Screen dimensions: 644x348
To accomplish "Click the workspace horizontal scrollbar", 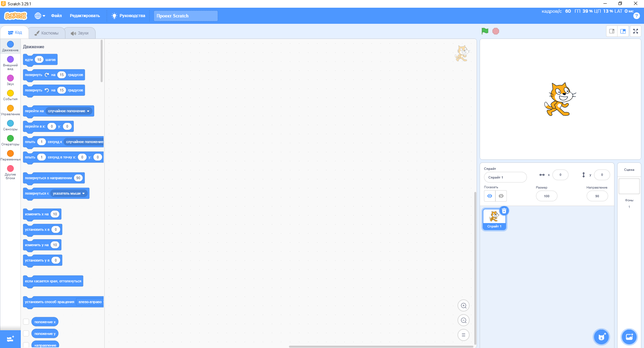I will [x=381, y=347].
